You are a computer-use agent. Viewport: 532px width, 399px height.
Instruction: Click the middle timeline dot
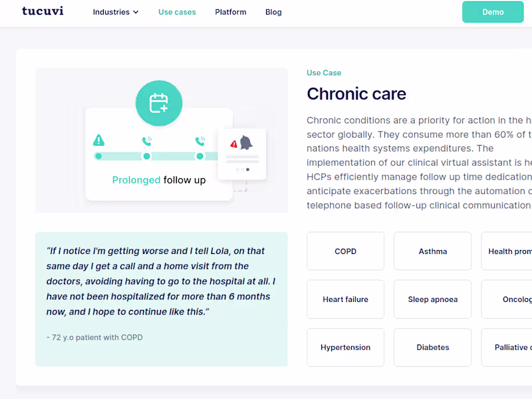pos(146,156)
